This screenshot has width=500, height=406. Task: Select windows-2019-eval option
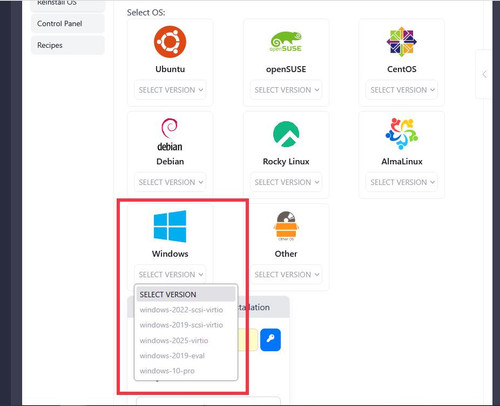(186, 356)
